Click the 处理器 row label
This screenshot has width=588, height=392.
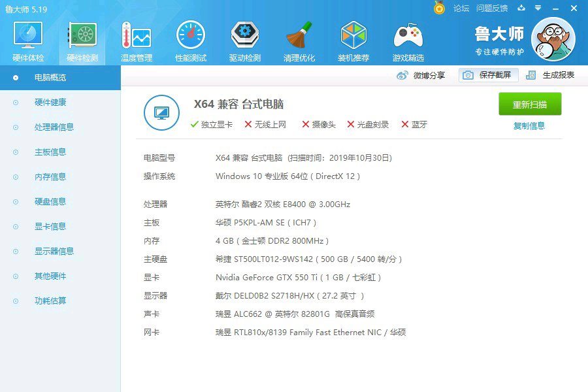pos(155,204)
